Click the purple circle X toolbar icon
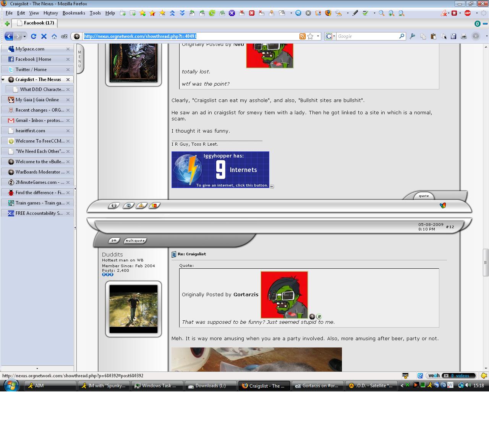Image resolution: width=489 pixels, height=448 pixels. [x=232, y=13]
